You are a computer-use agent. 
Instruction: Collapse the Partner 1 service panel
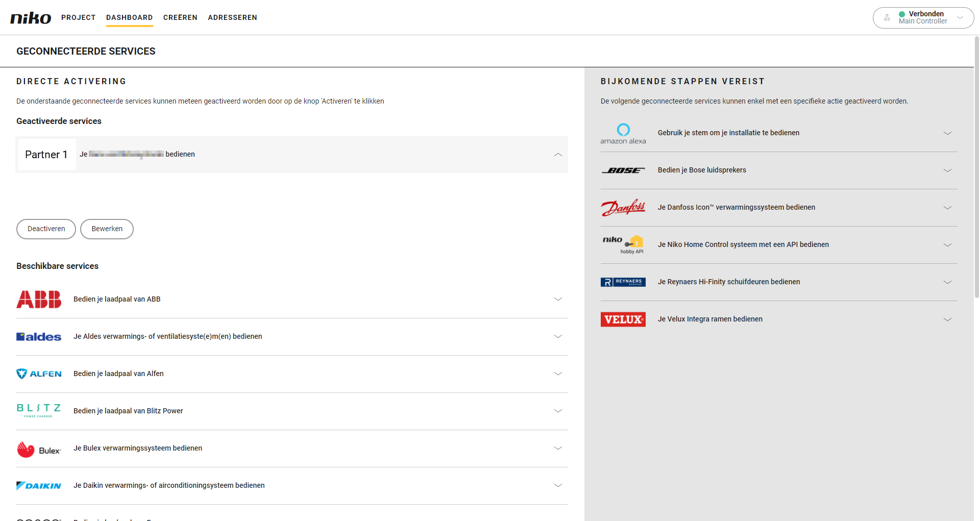pyautogui.click(x=558, y=155)
